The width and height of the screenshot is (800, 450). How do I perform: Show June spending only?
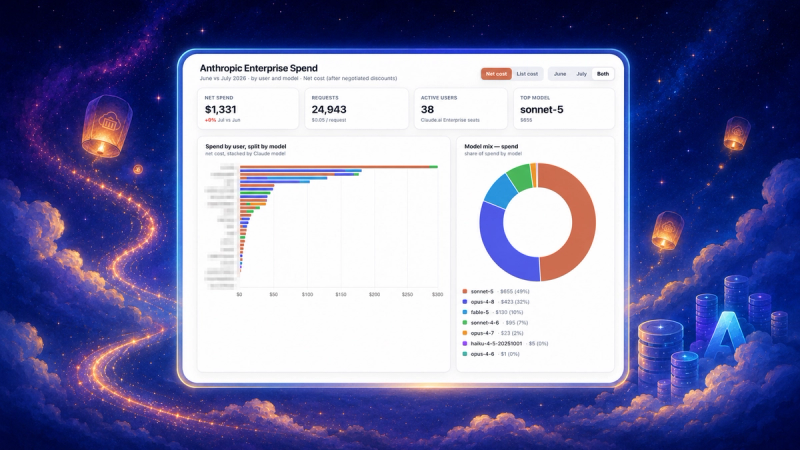click(560, 74)
